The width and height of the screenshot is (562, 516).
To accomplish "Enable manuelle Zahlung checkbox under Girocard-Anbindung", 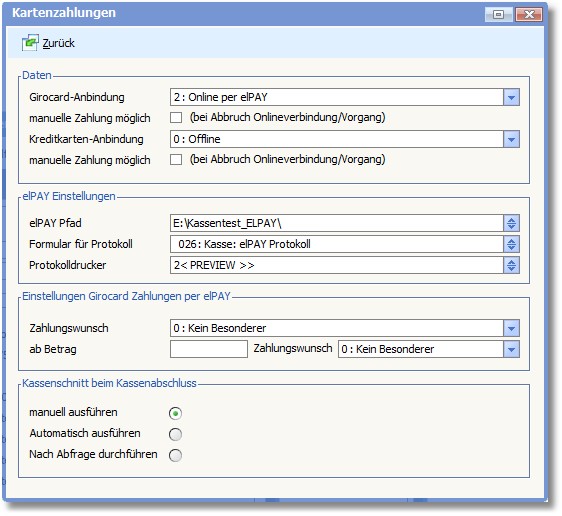I will (176, 118).
